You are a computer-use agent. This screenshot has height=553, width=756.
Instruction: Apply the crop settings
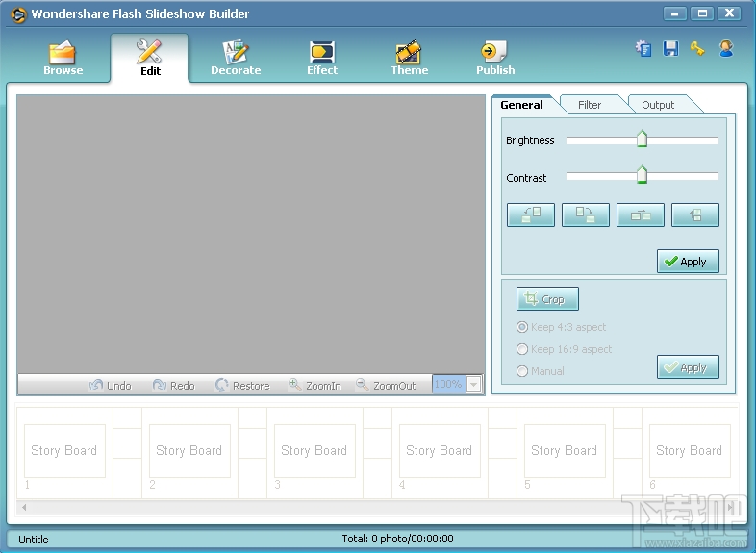pos(688,367)
